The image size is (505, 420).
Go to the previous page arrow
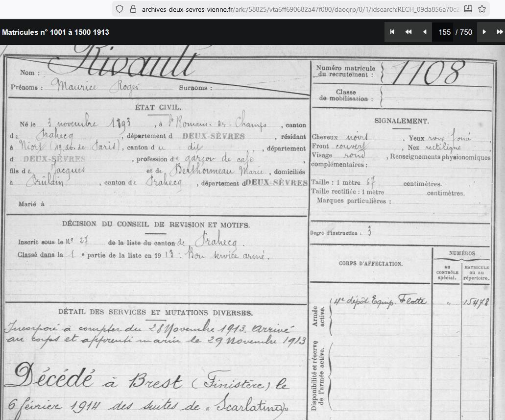tap(424, 32)
